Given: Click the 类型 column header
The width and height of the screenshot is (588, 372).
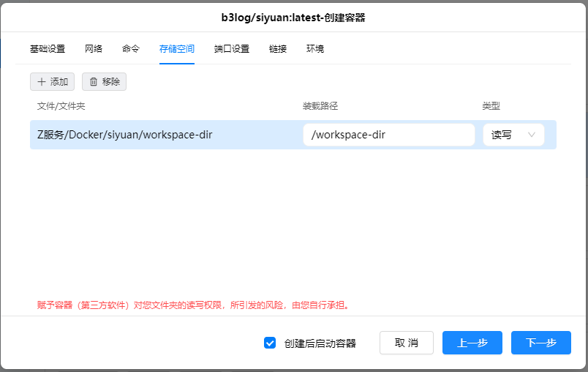Looking at the screenshot, I should pyautogui.click(x=491, y=106).
